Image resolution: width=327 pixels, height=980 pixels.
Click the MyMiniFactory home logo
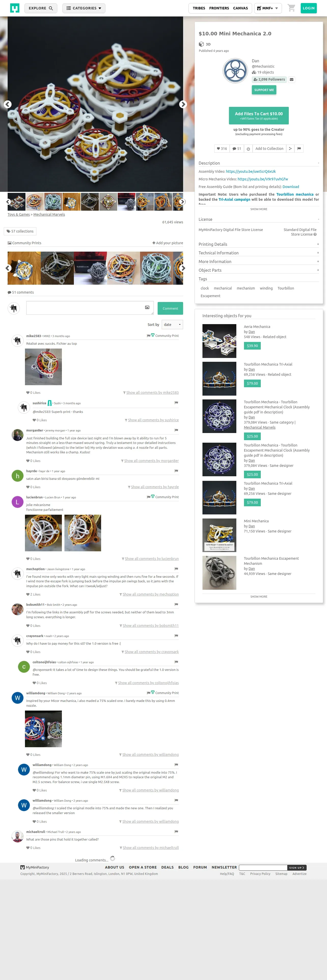click(15, 8)
